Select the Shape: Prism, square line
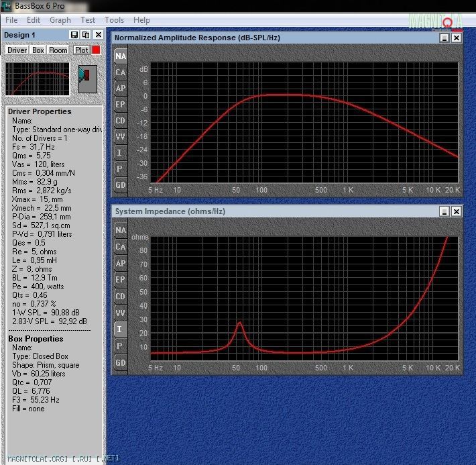This screenshot has width=476, height=465. click(46, 365)
